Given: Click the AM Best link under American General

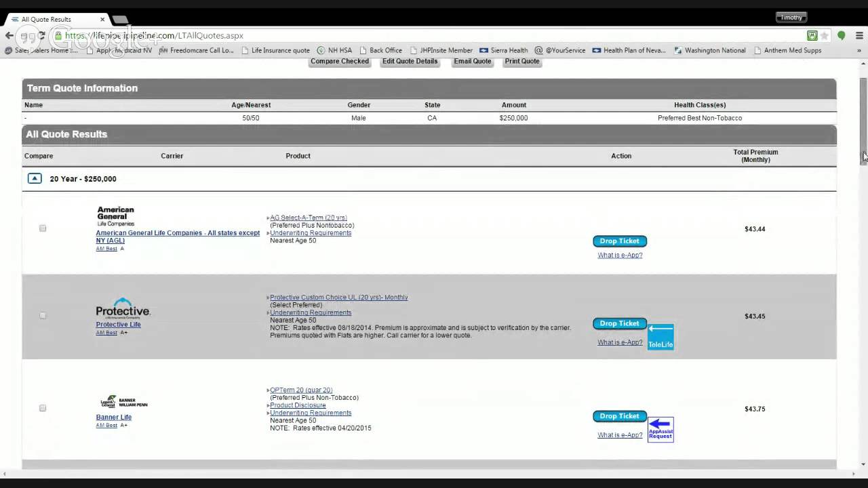Looking at the screenshot, I should coord(106,249).
